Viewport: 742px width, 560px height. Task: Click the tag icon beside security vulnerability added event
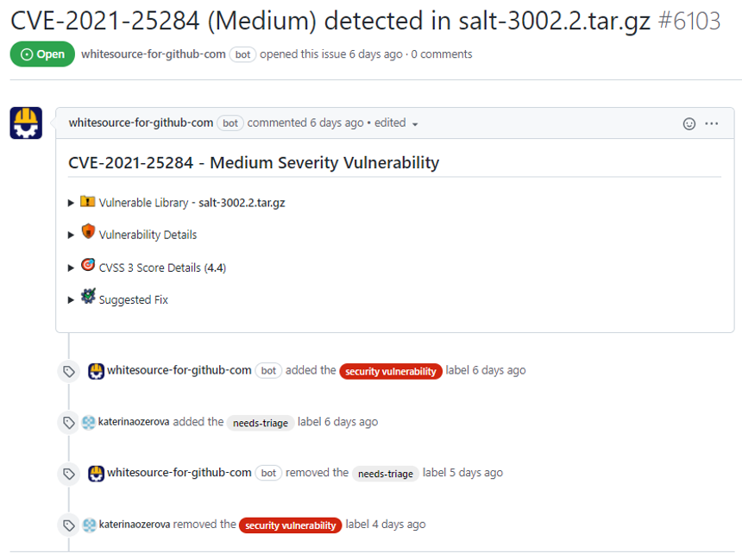tap(68, 371)
